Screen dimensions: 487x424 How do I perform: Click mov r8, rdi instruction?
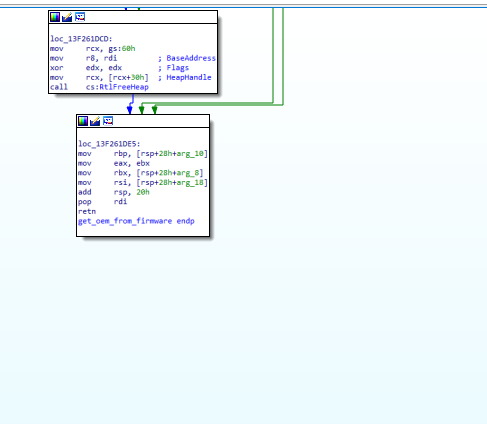click(84, 58)
